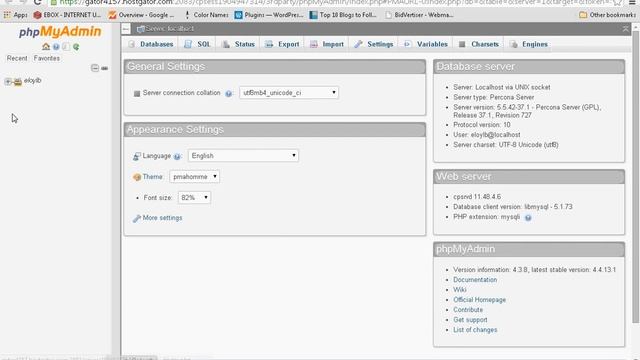640x360 pixels.
Task: Click 'Protocol version: 10' text
Action: [482, 125]
